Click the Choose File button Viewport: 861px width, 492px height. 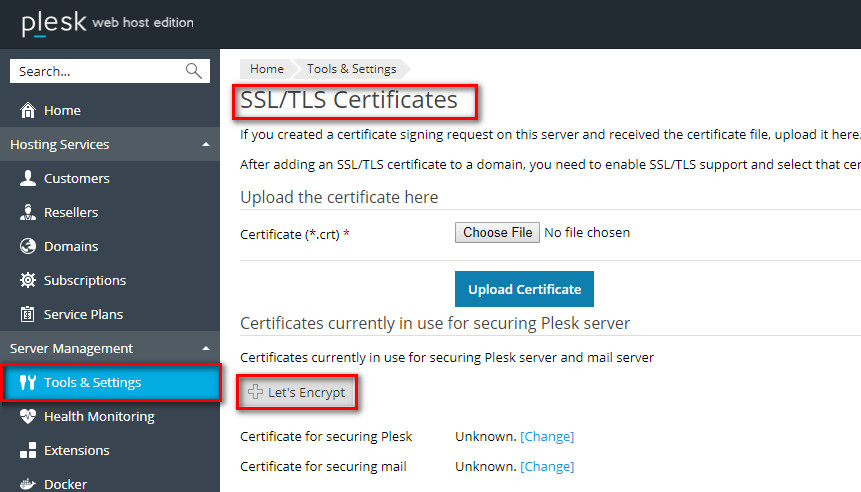click(497, 232)
